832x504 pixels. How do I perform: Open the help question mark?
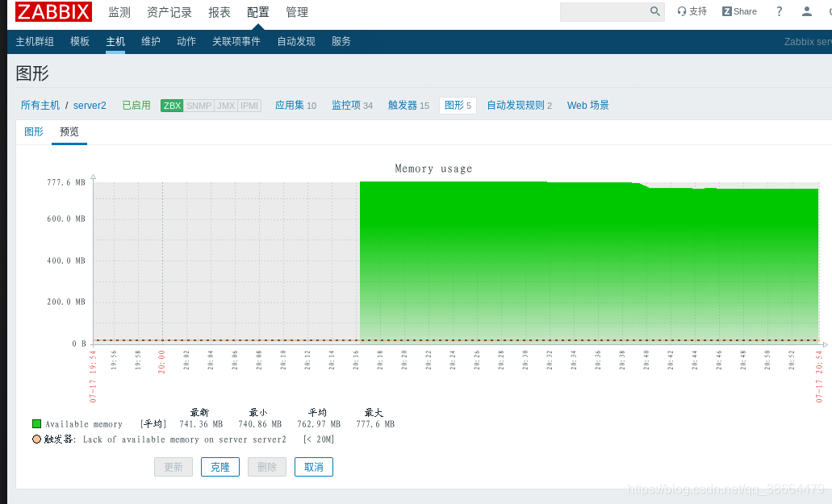point(779,11)
